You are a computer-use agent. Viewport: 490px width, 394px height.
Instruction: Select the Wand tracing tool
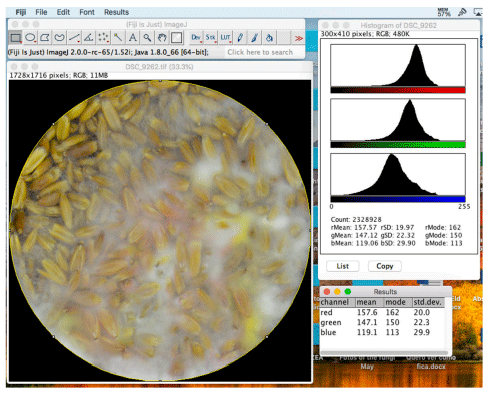click(x=118, y=38)
